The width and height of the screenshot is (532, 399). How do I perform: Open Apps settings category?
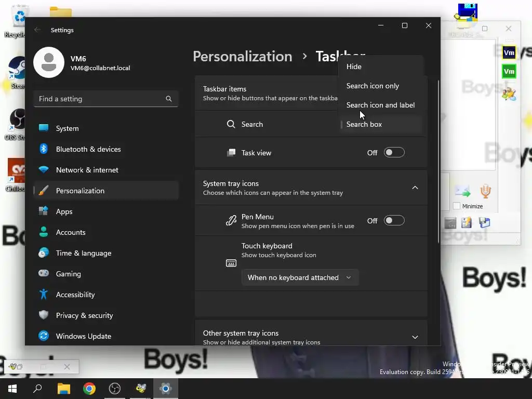click(106, 211)
